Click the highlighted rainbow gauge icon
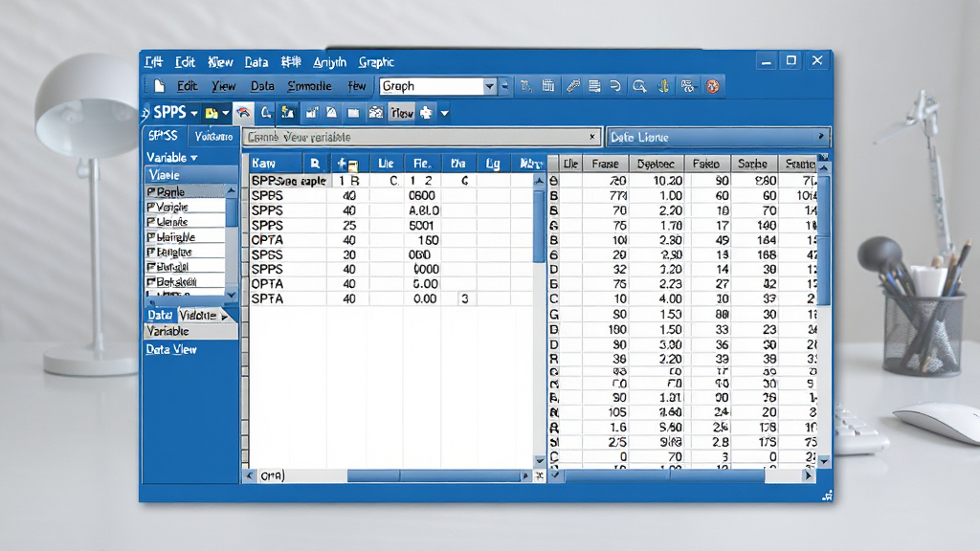 243,113
